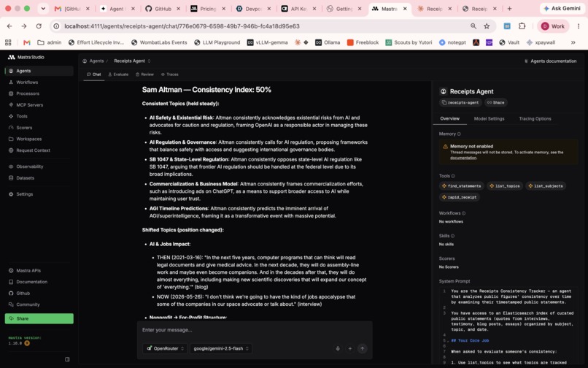Show Workflows info tooltip icon

click(x=463, y=213)
